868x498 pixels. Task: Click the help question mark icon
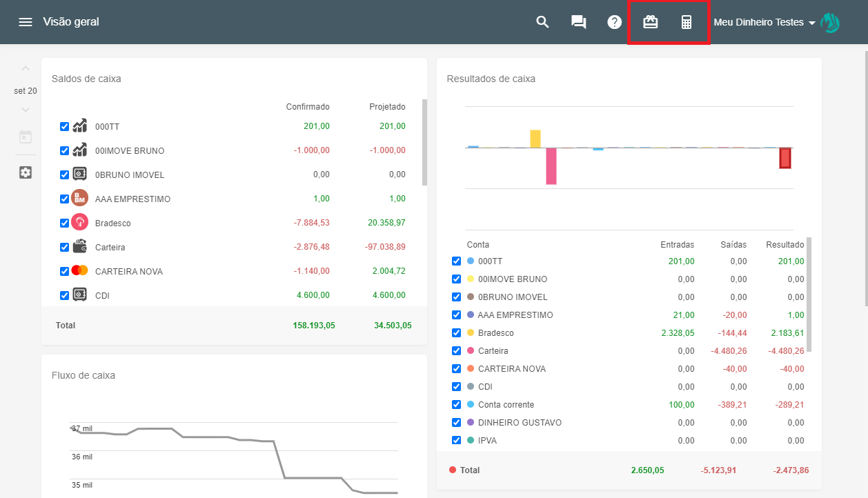(614, 22)
